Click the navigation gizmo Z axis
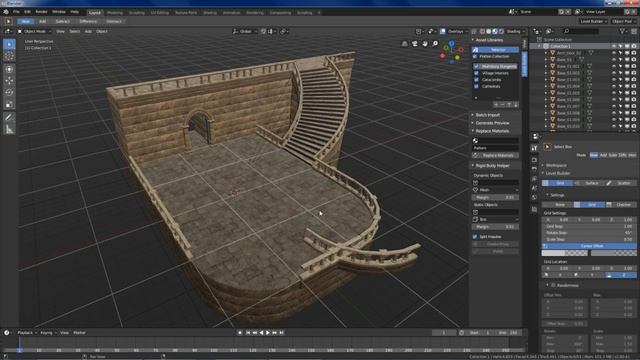The height and width of the screenshot is (360, 640). click(x=452, y=42)
